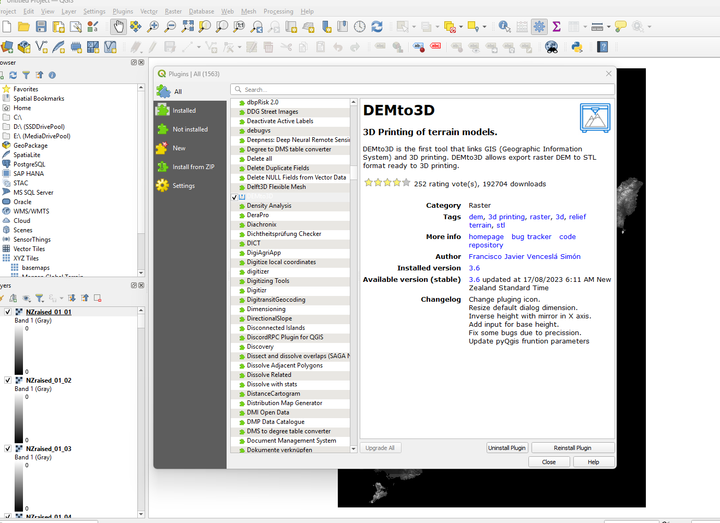Open the Raster menu
The height and width of the screenshot is (523, 720).
pos(173,11)
